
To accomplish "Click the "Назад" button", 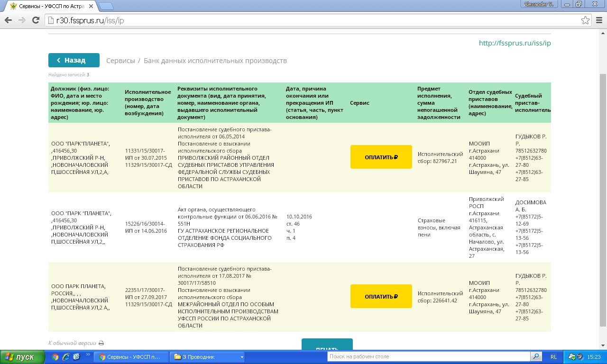I will [x=74, y=60].
